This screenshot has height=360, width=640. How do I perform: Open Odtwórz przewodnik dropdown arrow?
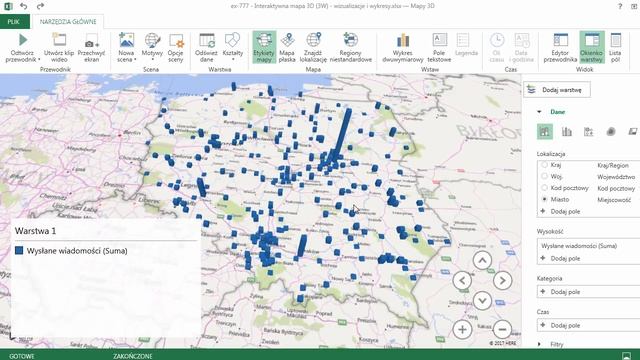pyautogui.click(x=39, y=60)
